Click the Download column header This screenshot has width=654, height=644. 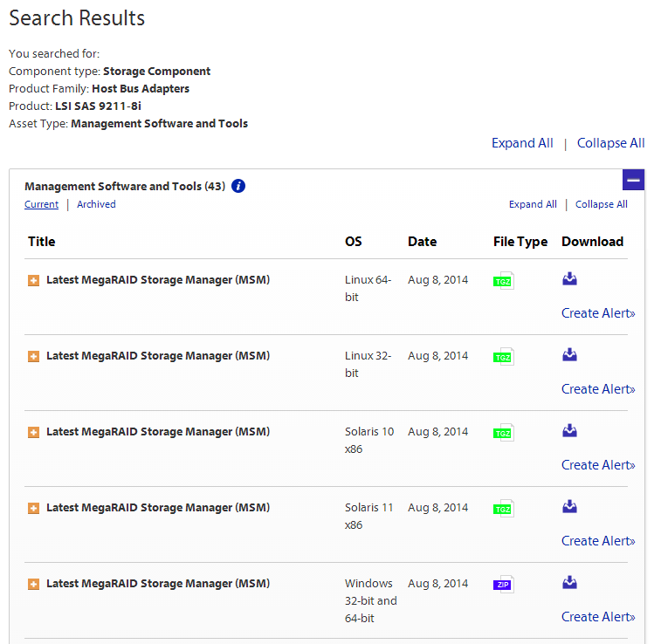click(592, 242)
